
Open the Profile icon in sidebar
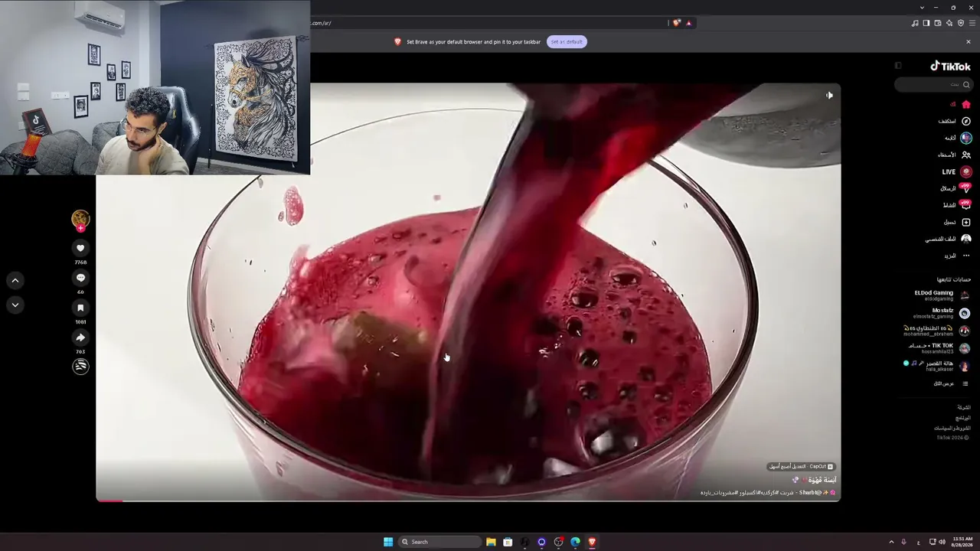tap(966, 239)
